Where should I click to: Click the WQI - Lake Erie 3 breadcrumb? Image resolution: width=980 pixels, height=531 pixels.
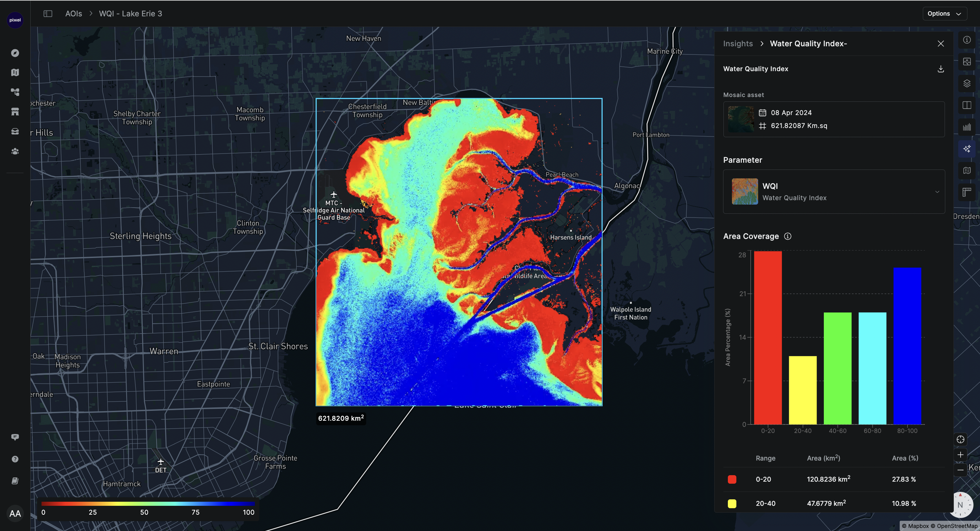(x=130, y=13)
